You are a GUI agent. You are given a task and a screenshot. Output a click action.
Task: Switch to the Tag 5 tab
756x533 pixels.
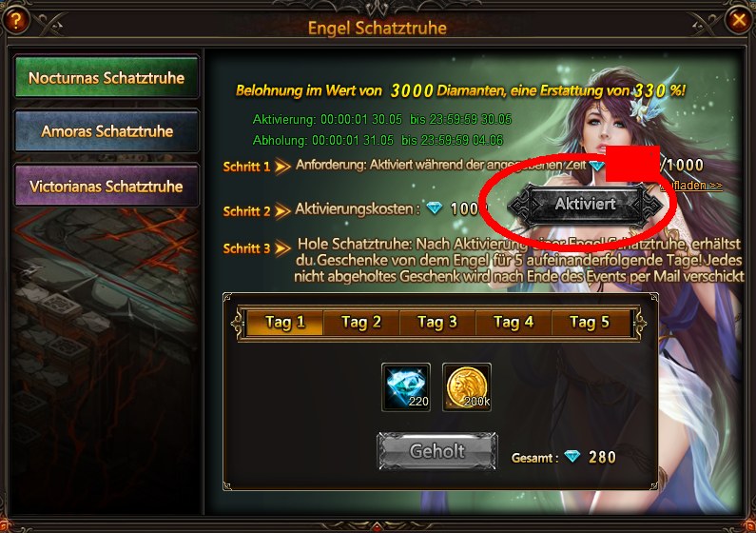click(591, 323)
